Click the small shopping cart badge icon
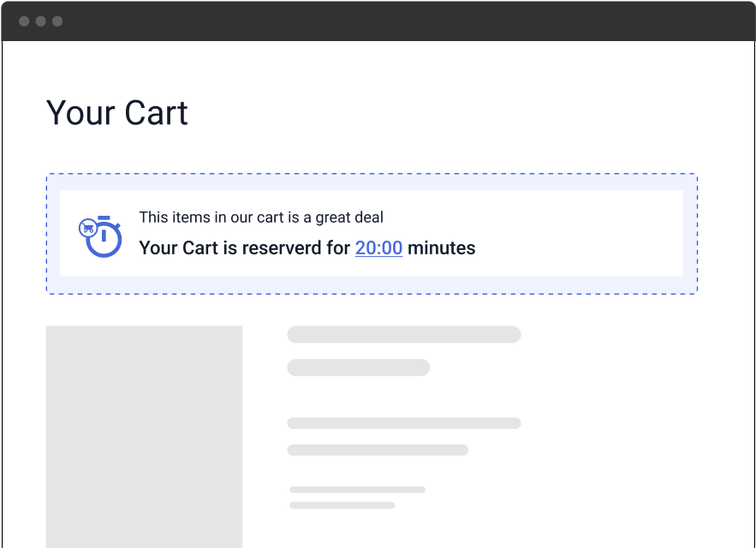The height and width of the screenshot is (548, 756). point(87,228)
